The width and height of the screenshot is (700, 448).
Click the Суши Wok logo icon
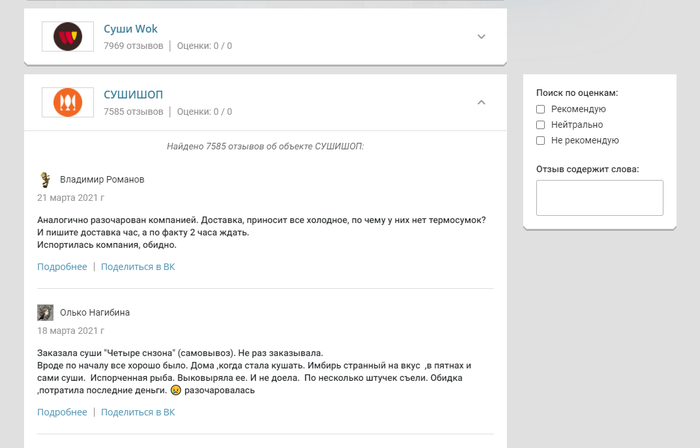click(68, 37)
